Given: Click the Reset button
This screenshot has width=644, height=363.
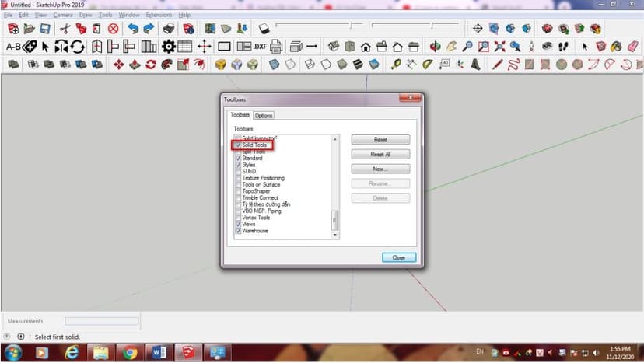Looking at the screenshot, I should click(380, 140).
